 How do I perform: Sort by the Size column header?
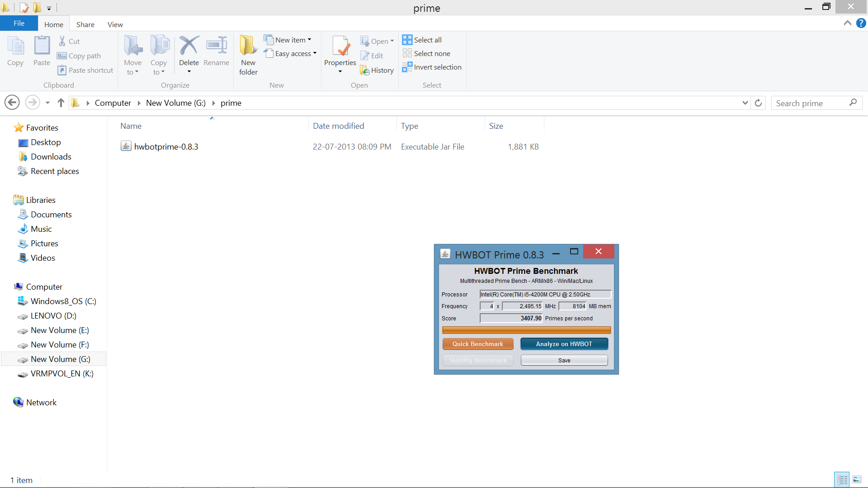[514, 126]
